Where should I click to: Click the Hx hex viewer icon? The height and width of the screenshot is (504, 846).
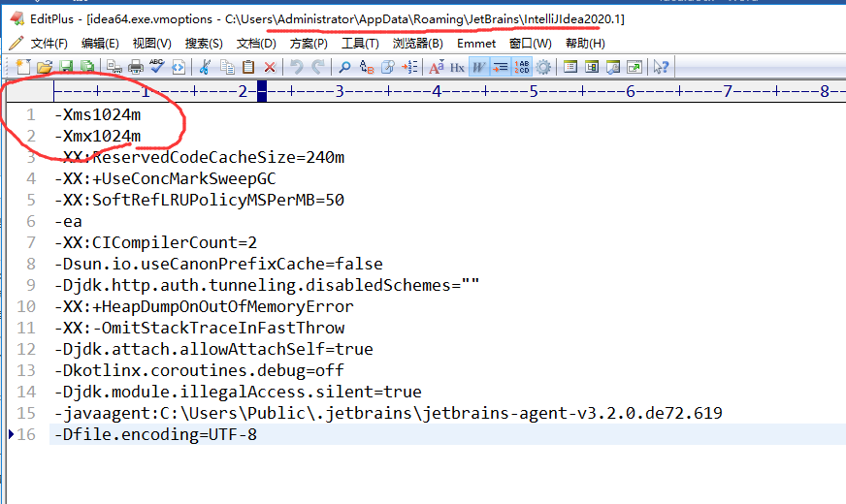coord(457,68)
